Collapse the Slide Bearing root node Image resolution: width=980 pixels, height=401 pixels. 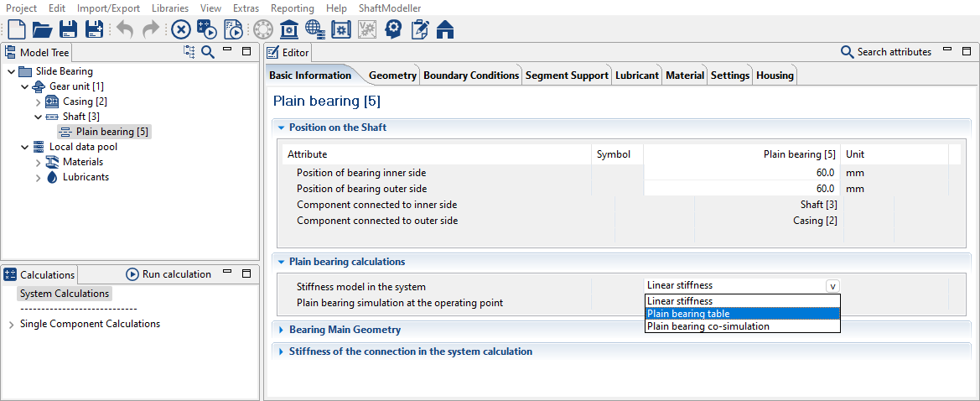(11, 72)
